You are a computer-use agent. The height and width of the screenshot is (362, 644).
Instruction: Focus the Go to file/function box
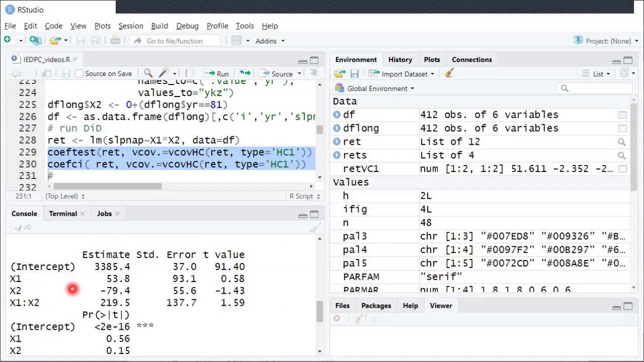[174, 41]
